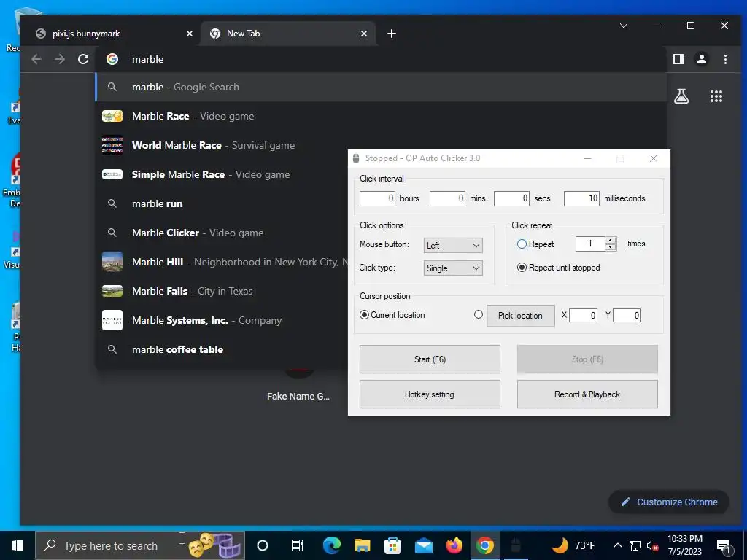Launch Firefox from the taskbar

click(x=454, y=545)
